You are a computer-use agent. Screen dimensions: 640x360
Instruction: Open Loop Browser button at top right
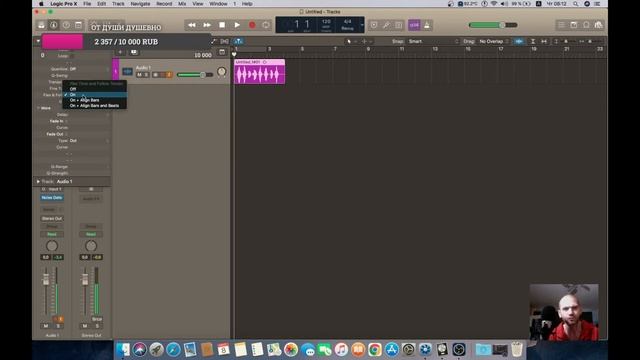click(x=586, y=25)
